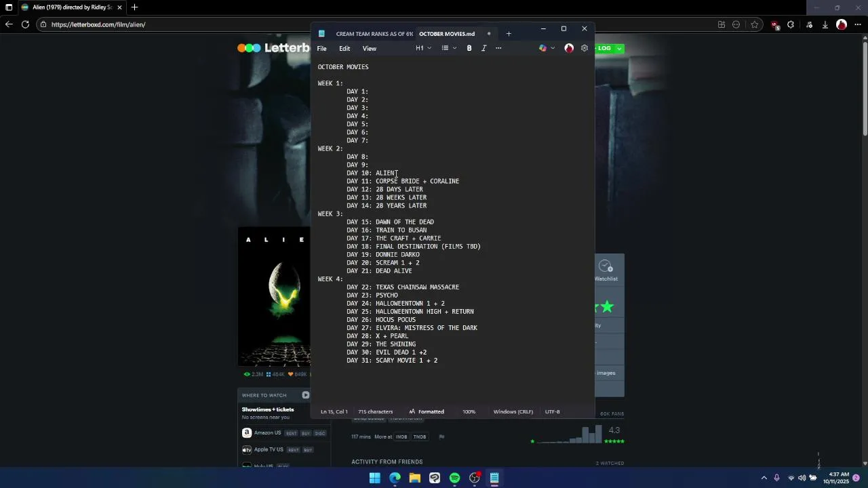Click the Showtimes + tickets link
Image resolution: width=868 pixels, height=488 pixels.
pyautogui.click(x=268, y=409)
